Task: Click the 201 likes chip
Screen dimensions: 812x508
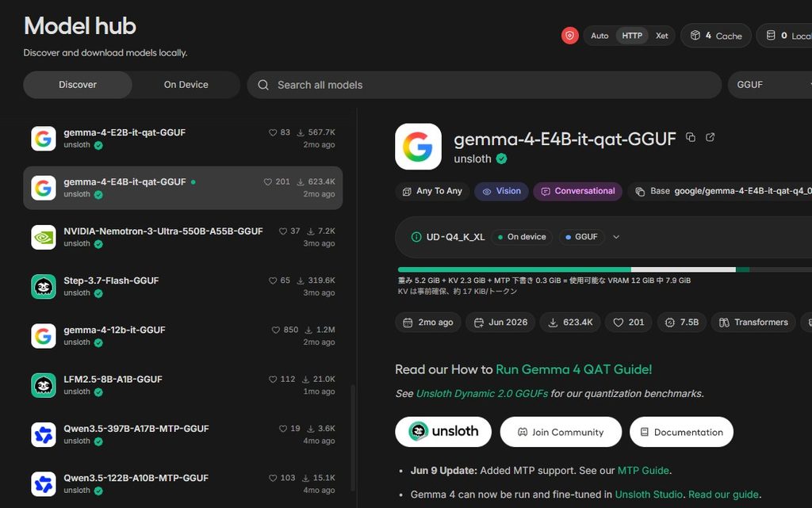Action: pyautogui.click(x=629, y=323)
